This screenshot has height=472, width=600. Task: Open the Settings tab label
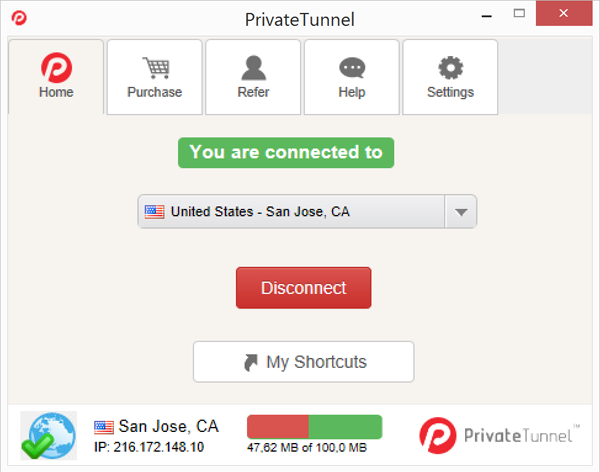(450, 92)
